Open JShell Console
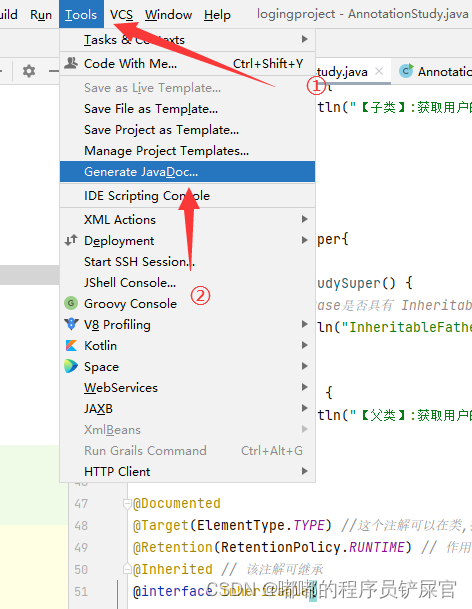The width and height of the screenshot is (472, 609). 187,282
